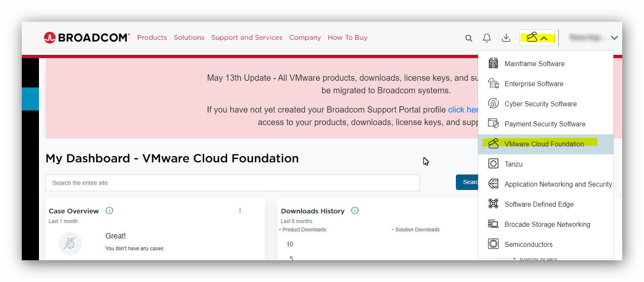The height and width of the screenshot is (282, 644).
Task: Click the no-cases bug icon
Action: coord(70,244)
